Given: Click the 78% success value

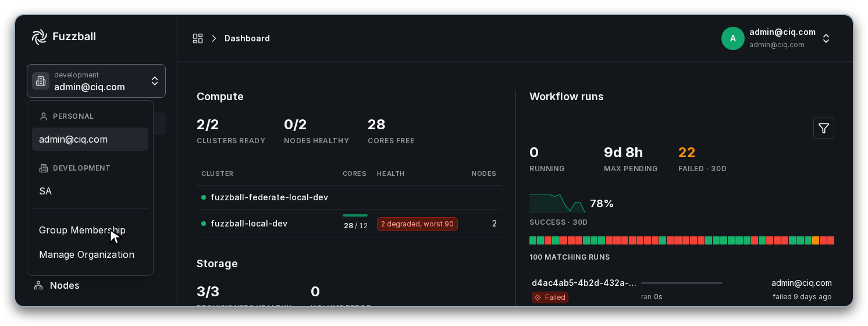Looking at the screenshot, I should 602,204.
